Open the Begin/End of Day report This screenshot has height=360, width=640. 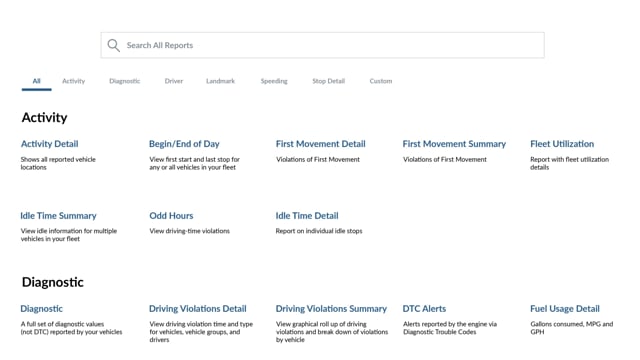(x=184, y=144)
